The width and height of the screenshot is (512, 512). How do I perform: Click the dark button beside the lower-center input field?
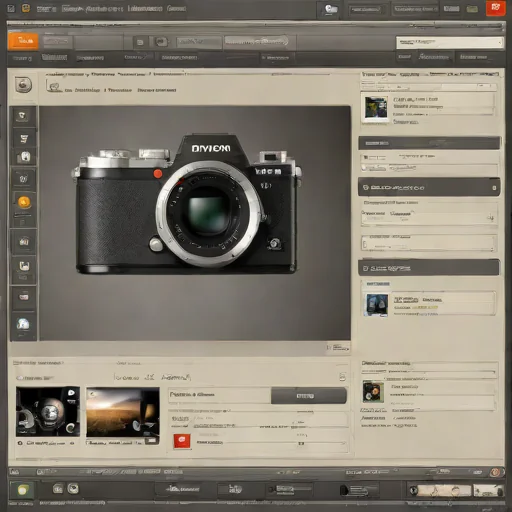[x=309, y=396]
